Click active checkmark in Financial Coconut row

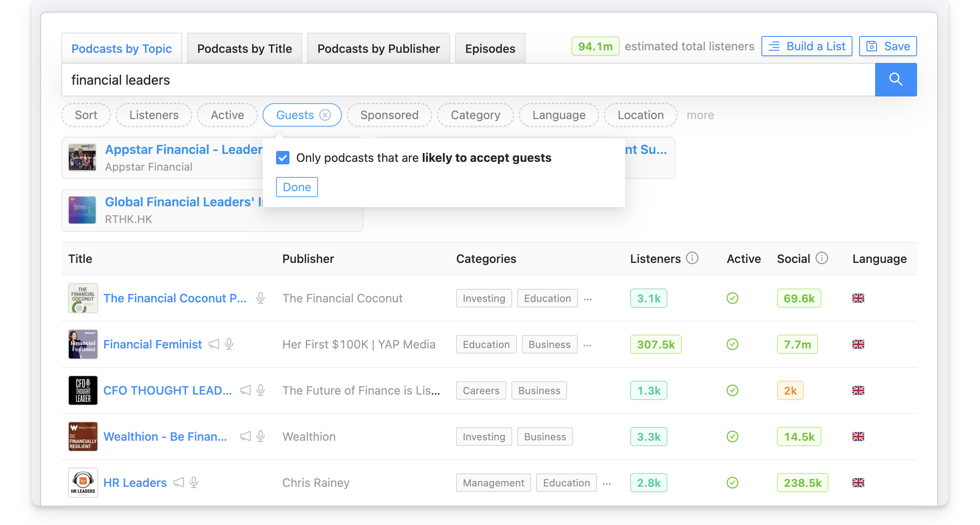coord(732,298)
